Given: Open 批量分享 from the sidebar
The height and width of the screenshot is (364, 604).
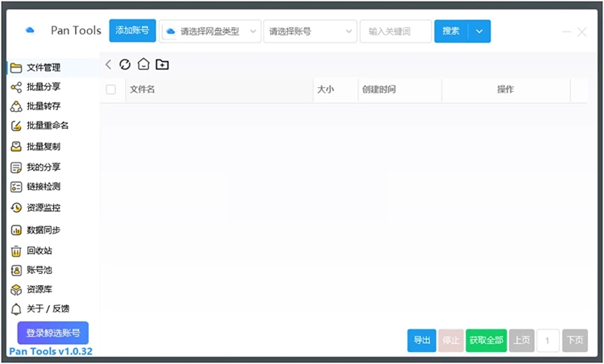Looking at the screenshot, I should (43, 87).
